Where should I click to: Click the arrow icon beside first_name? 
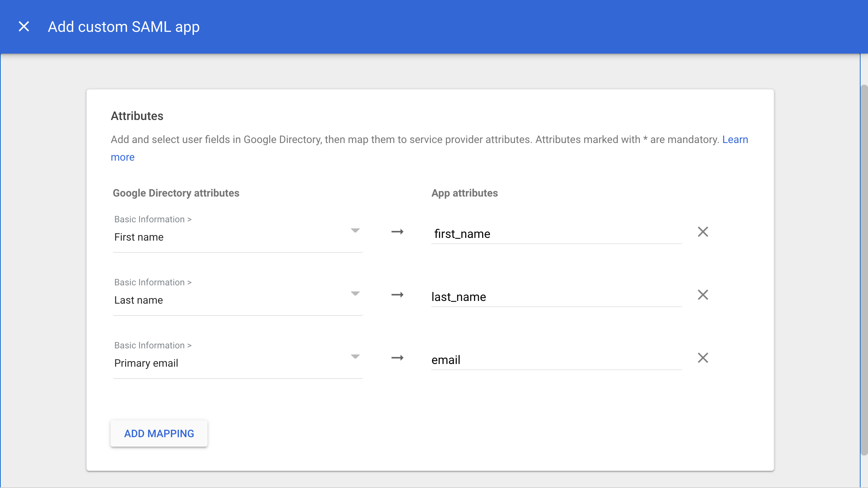[x=397, y=232]
